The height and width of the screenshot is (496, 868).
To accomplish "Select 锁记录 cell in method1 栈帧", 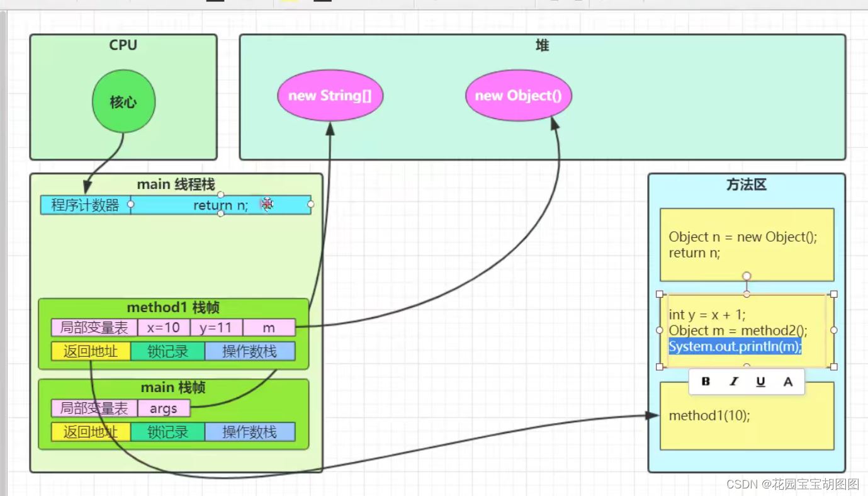I will coord(167,351).
